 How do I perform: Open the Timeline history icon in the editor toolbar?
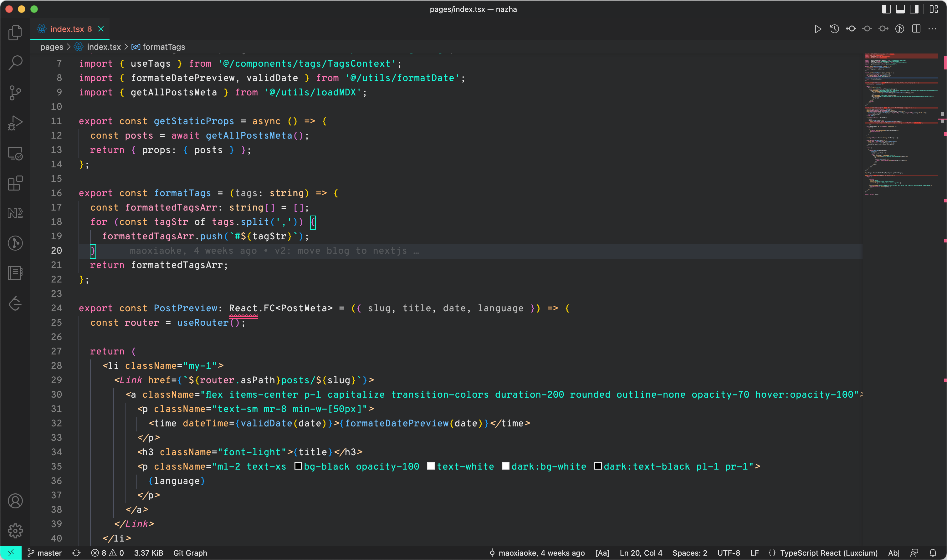click(x=834, y=29)
